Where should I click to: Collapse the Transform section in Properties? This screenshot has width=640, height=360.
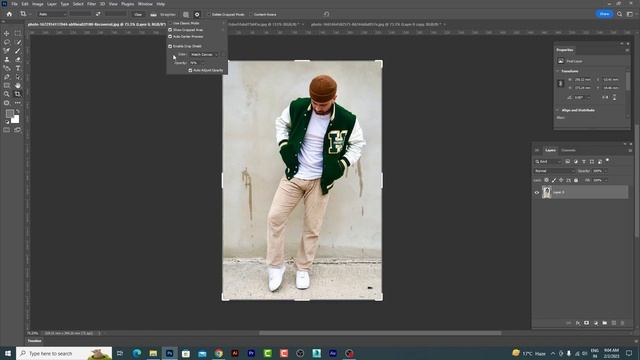558,71
